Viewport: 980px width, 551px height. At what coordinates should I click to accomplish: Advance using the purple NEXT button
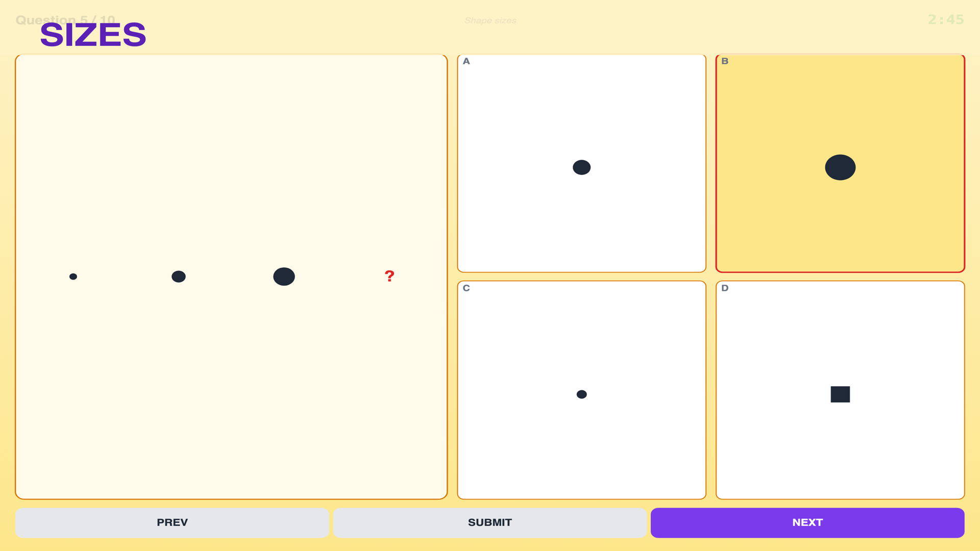click(807, 522)
